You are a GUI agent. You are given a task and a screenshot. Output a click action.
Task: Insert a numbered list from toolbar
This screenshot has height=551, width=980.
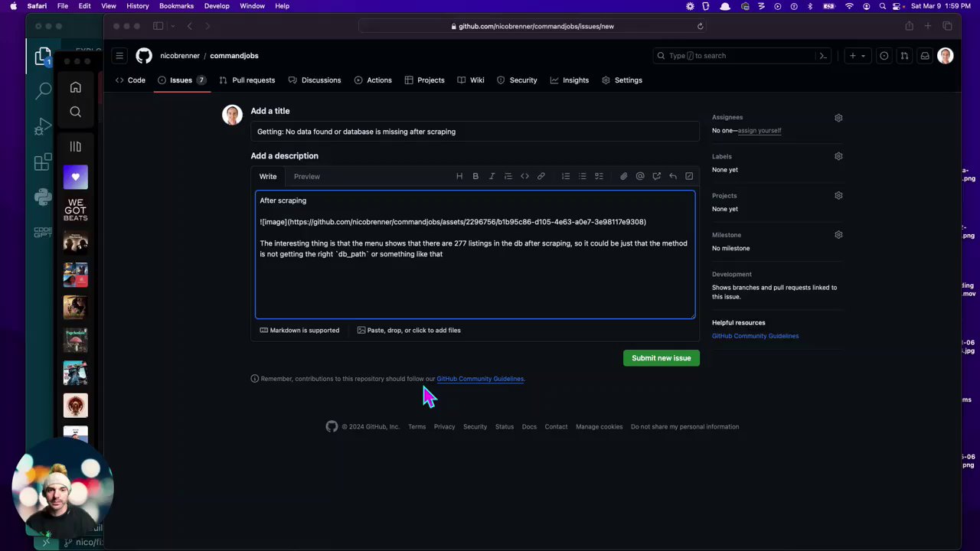[566, 176]
